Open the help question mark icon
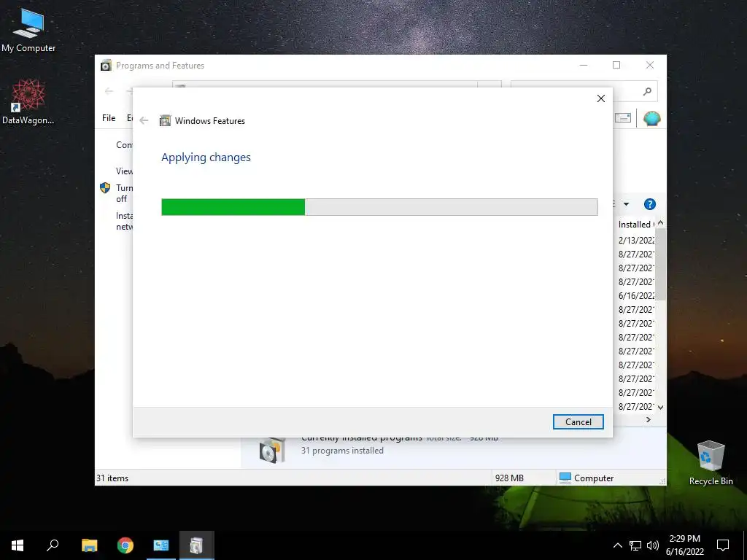 click(x=649, y=204)
